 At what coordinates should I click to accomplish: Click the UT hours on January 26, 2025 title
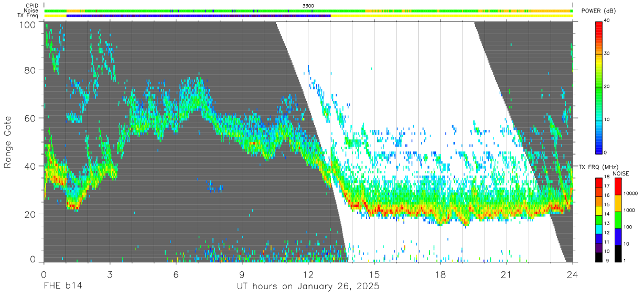(x=308, y=287)
